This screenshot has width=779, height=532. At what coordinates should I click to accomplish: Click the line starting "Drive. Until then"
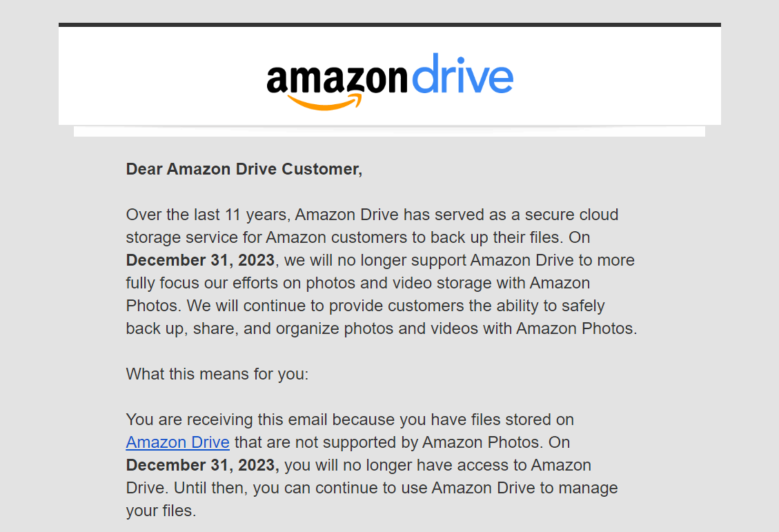click(x=372, y=488)
